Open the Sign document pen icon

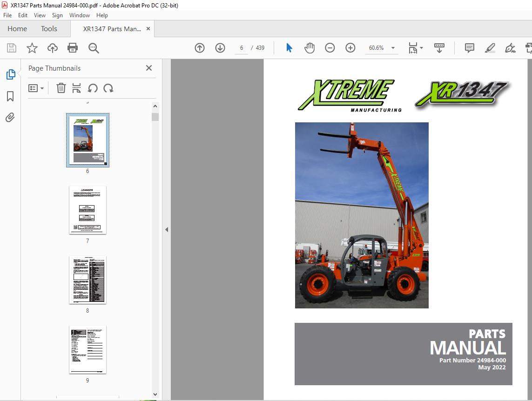click(510, 48)
